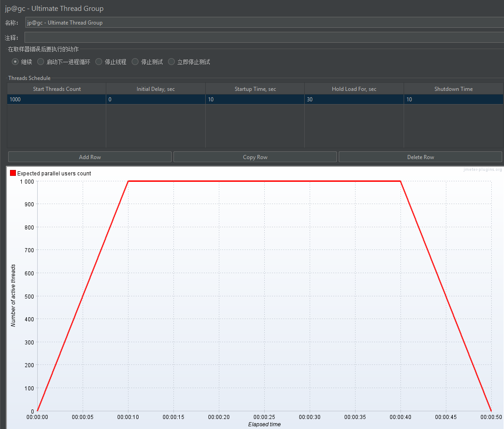Select the Shutdown Time column header
Screen dimensions: 504x429
click(454, 89)
